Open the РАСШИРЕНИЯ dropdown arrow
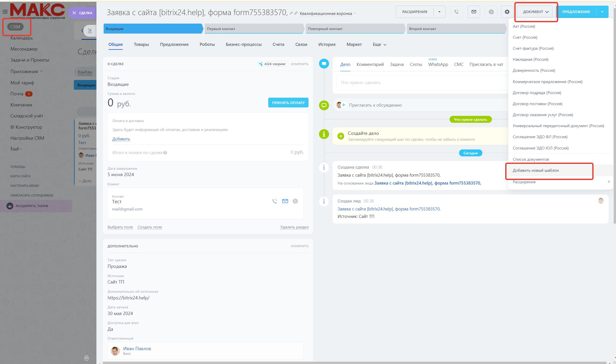 439,12
